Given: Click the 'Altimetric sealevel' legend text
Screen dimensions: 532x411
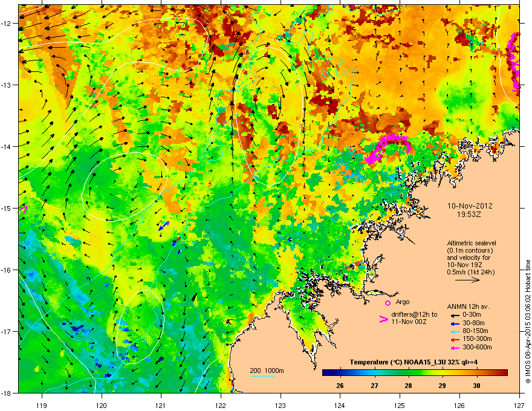Looking at the screenshot, I should point(472,243).
